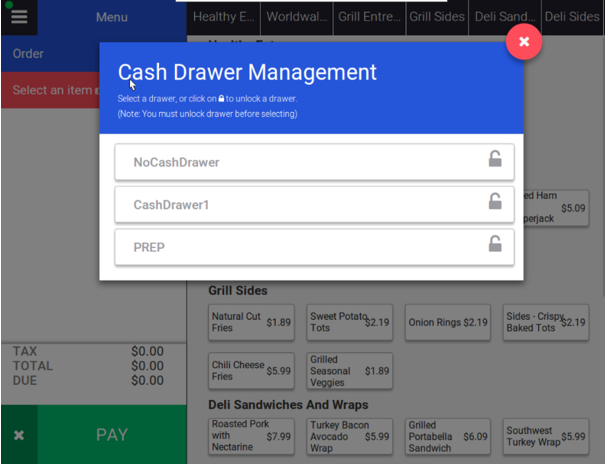The height and width of the screenshot is (464, 605).
Task: Click the TAX $0.00 amount
Action: coord(147,351)
